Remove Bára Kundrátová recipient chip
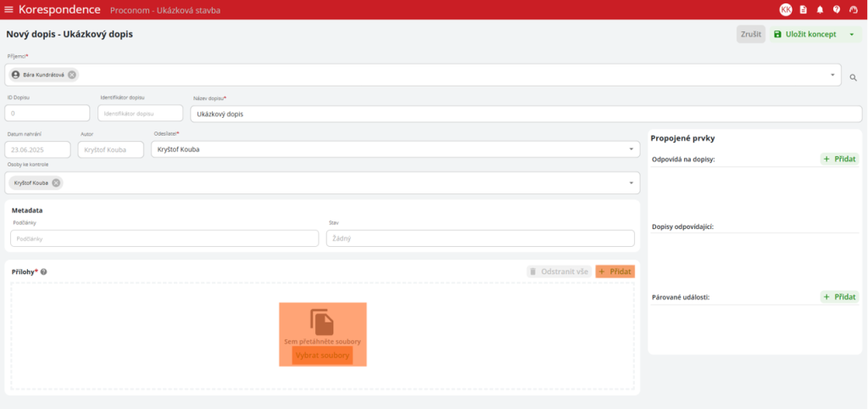 (72, 75)
